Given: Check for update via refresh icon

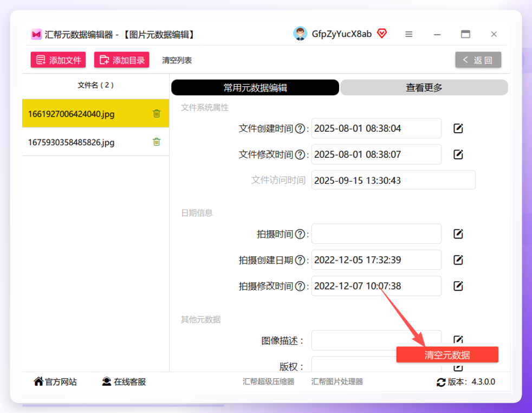Looking at the screenshot, I should [x=441, y=382].
